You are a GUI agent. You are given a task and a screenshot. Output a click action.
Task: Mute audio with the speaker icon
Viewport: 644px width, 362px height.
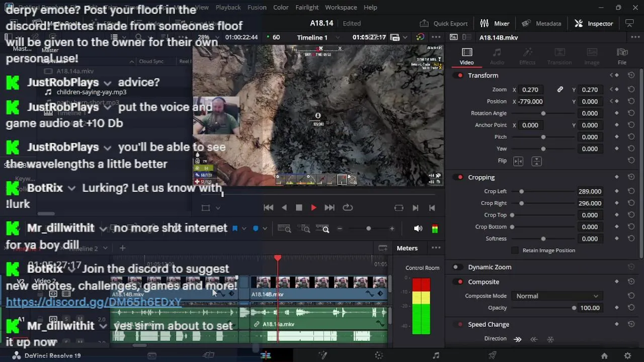click(x=418, y=229)
